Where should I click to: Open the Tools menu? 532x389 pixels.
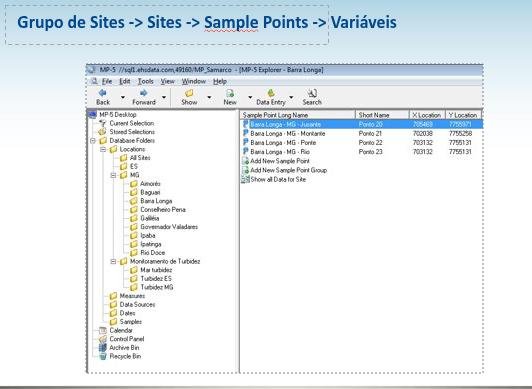[145, 81]
